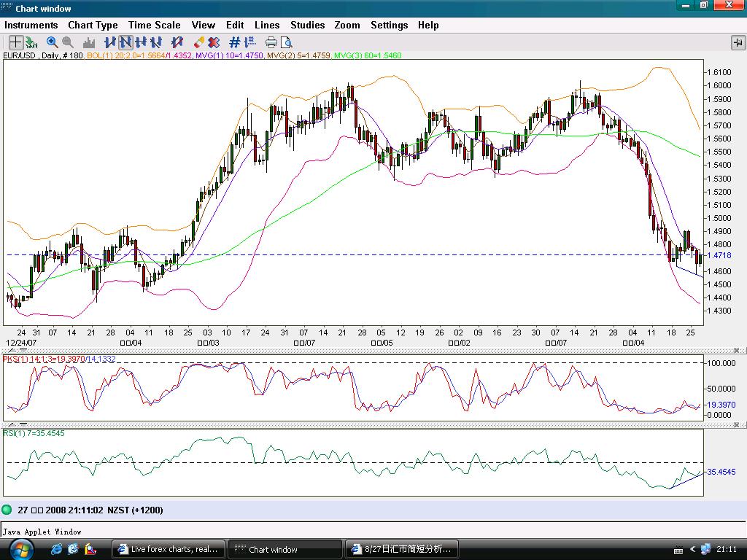Toggle the crosshair cursor tool
Image resolution: width=747 pixels, height=560 pixels.
(15, 42)
